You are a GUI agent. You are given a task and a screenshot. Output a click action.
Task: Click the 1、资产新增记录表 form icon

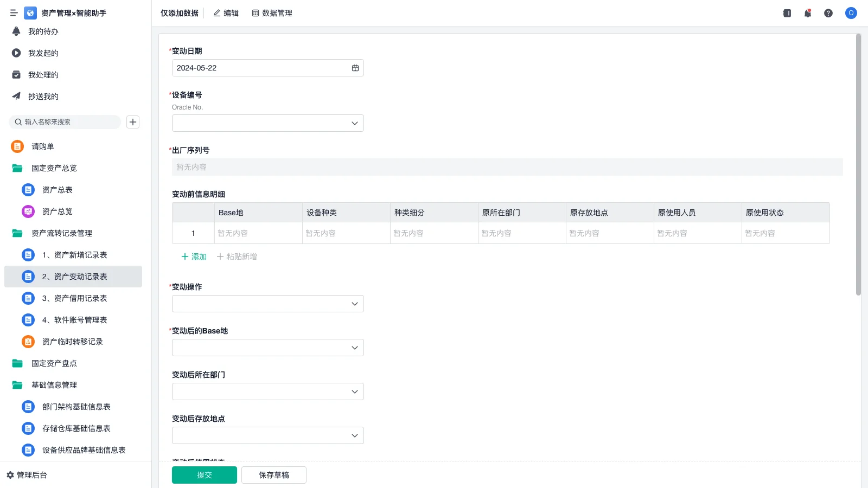(28, 255)
